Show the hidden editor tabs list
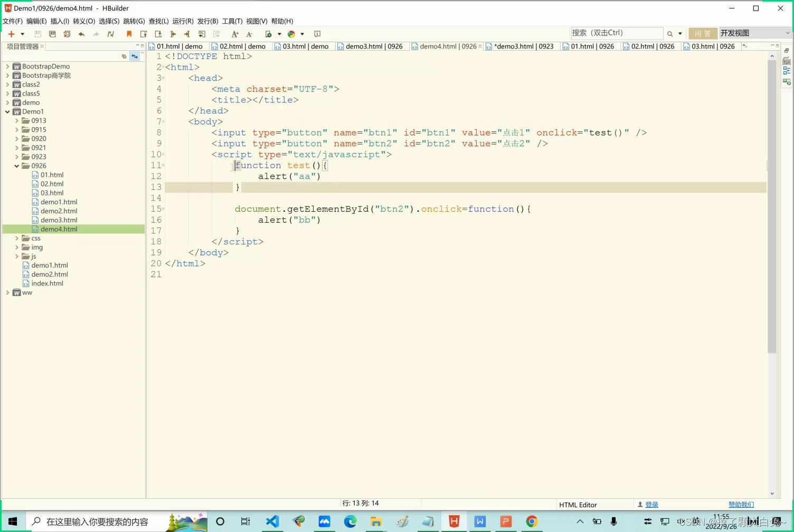This screenshot has width=794, height=532. tap(745, 46)
